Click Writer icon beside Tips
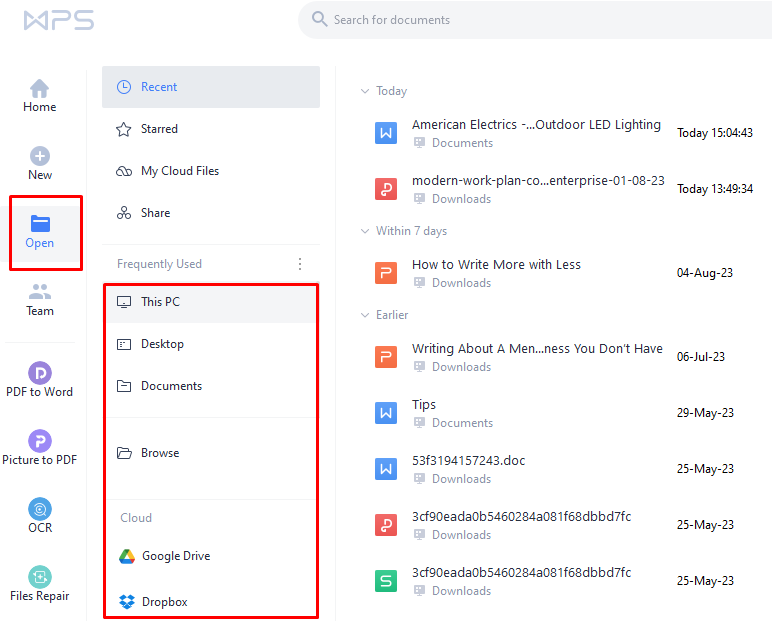This screenshot has height=621, width=772. pos(386,413)
